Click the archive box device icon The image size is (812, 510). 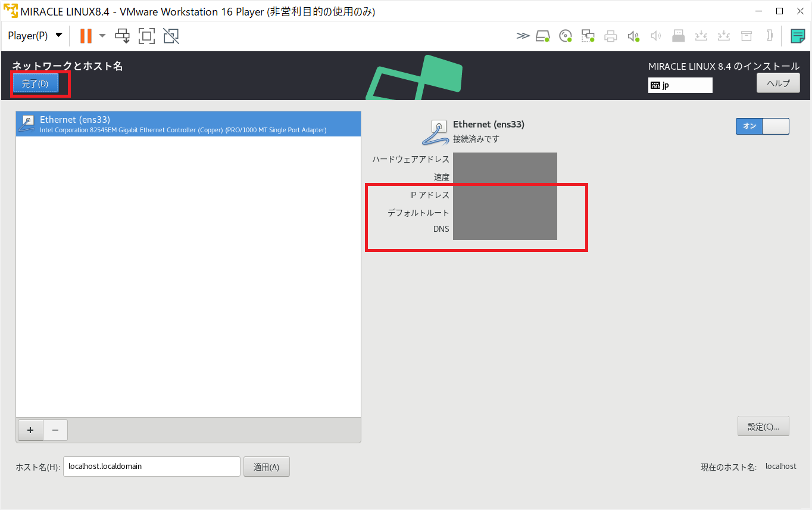pos(747,36)
